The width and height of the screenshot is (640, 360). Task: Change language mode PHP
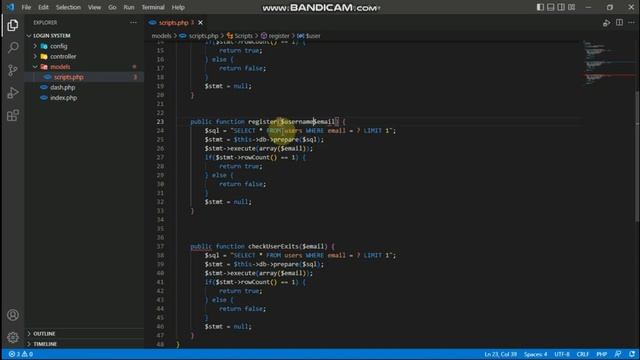point(601,354)
